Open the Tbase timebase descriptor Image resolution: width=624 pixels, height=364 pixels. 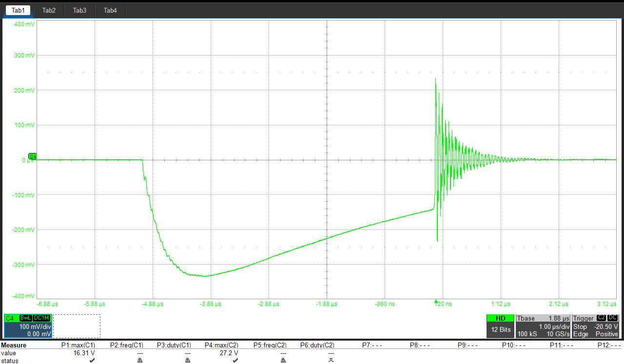pos(543,326)
